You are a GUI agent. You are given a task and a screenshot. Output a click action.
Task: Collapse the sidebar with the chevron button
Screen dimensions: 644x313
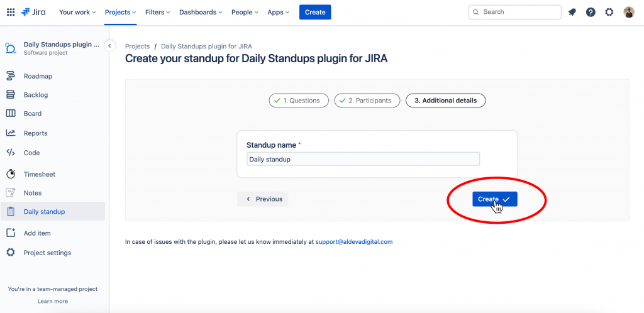click(109, 45)
